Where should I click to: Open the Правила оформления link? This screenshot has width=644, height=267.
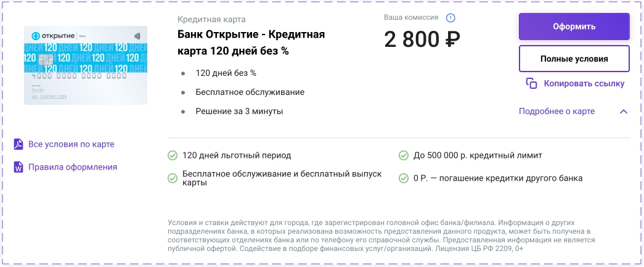pyautogui.click(x=72, y=167)
